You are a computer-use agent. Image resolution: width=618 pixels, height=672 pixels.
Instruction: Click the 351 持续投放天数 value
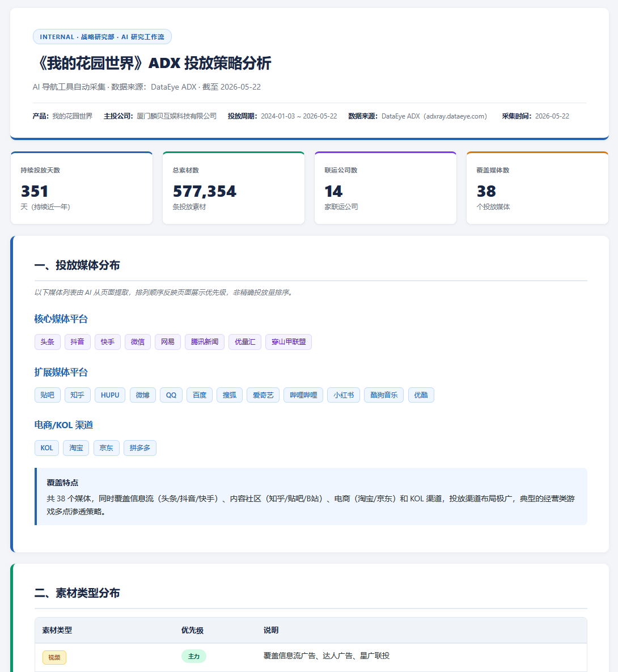35,191
